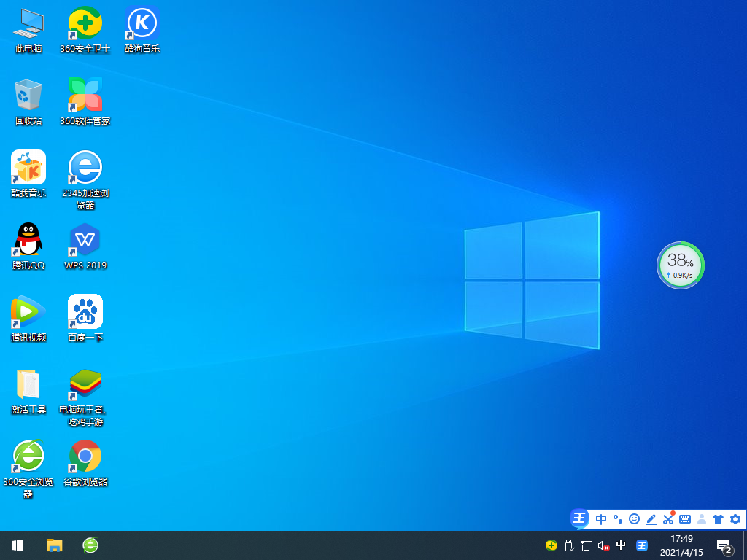Open File Explorer from the taskbar
747x560 pixels.
coord(54,545)
